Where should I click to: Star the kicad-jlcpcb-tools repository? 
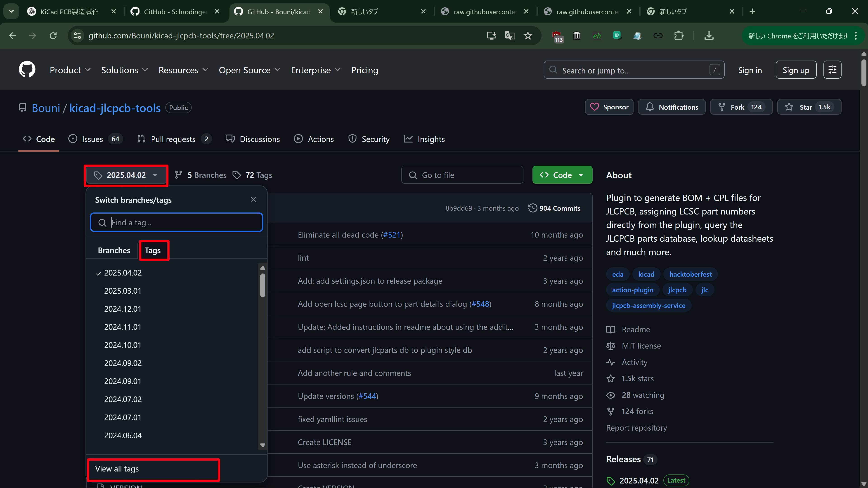point(809,107)
